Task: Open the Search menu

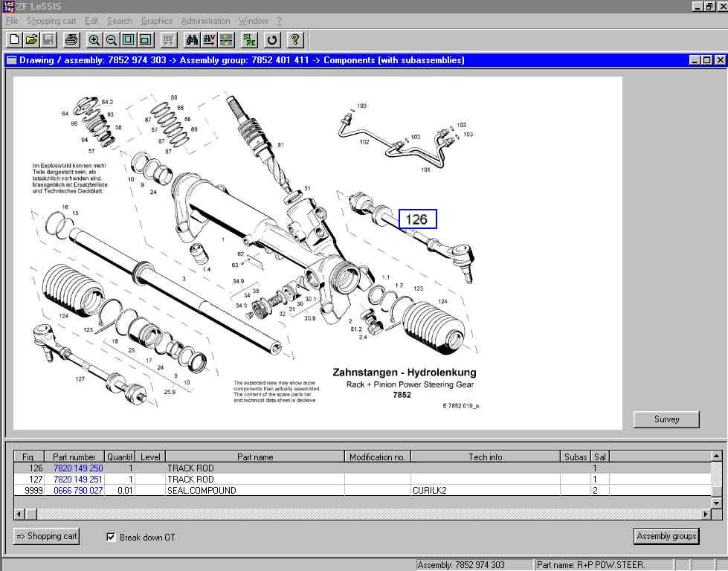Action: [x=120, y=21]
